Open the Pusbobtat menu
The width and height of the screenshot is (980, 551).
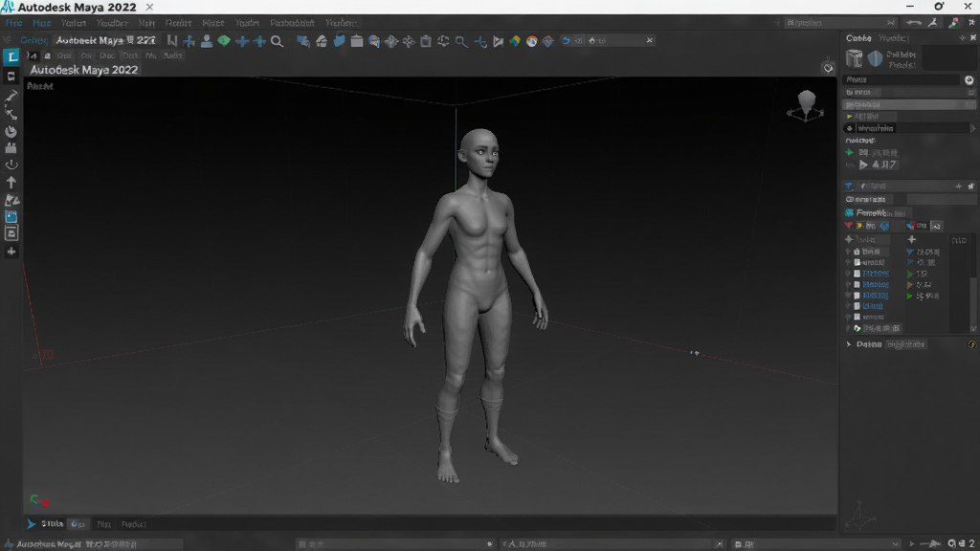click(292, 23)
